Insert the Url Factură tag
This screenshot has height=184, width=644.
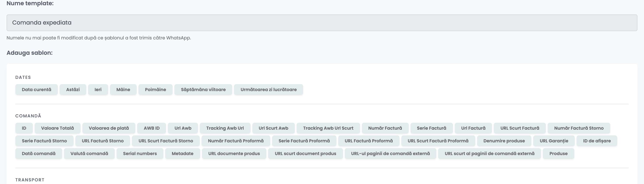click(x=473, y=128)
